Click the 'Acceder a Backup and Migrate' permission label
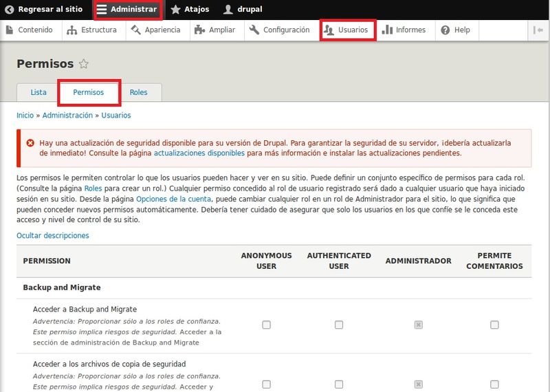Screen dimensions: 550x392 click(x=85, y=309)
